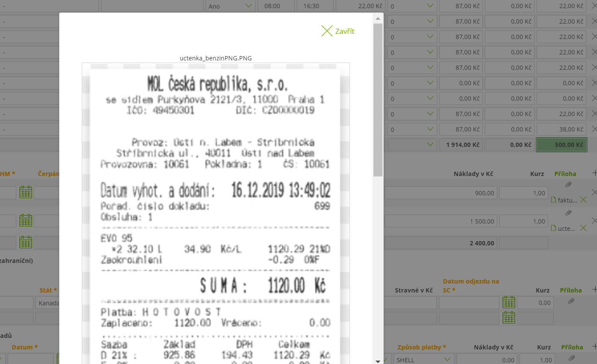
Task: Click the 38,00 Kč cell
Action: tap(561, 129)
